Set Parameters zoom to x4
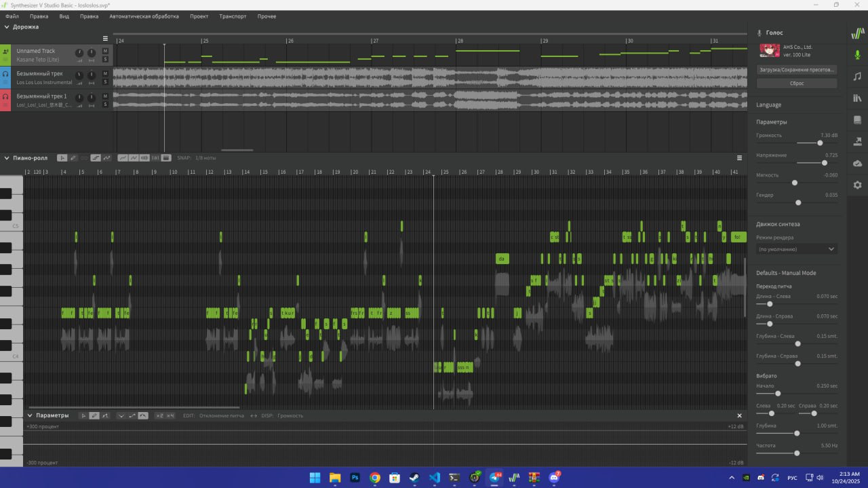Screen dimensions: 868x488 (170, 415)
